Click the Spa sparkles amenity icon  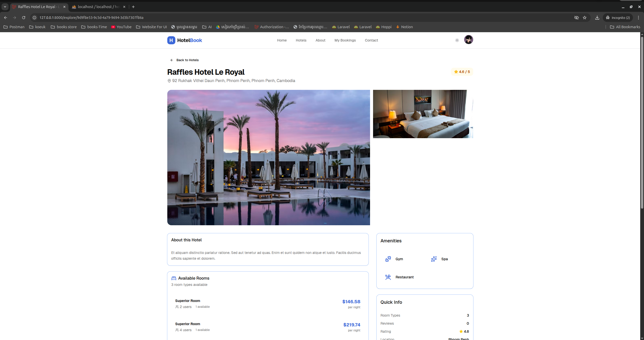click(434, 259)
